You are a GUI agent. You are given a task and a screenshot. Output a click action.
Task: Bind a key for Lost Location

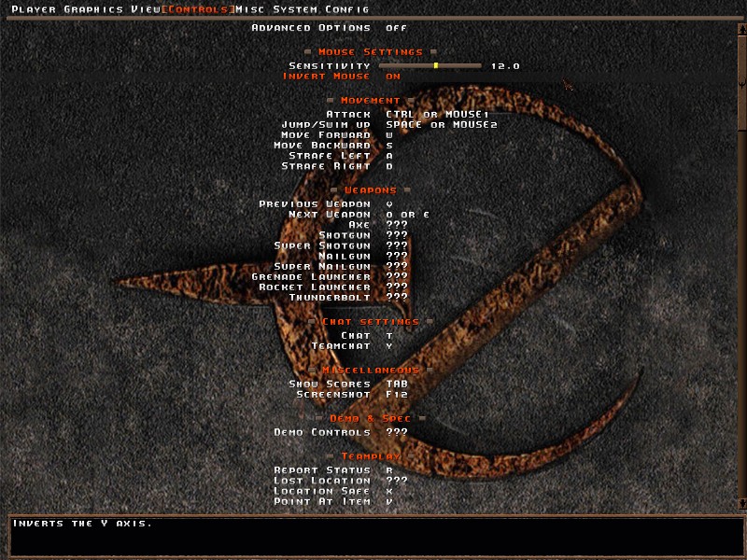click(x=341, y=481)
